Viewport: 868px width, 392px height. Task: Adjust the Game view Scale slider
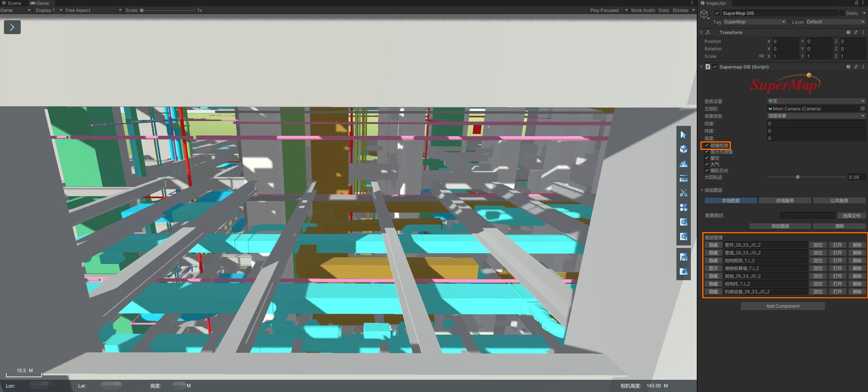click(x=168, y=10)
